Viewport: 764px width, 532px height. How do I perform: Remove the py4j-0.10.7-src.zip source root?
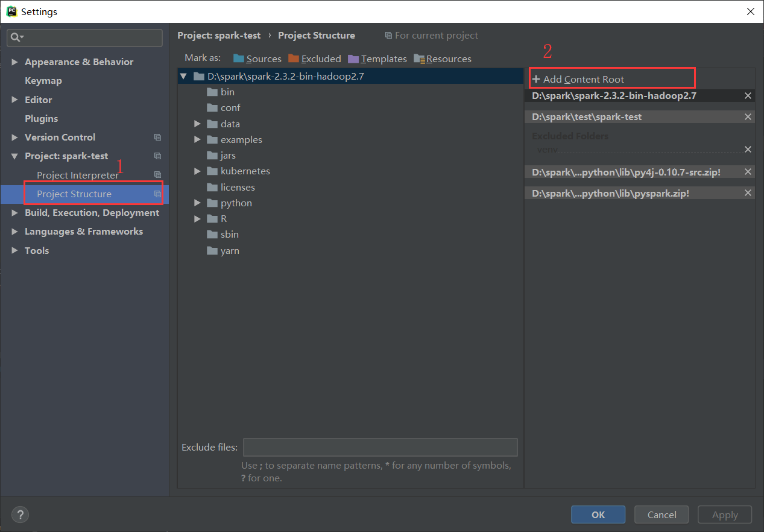pyautogui.click(x=748, y=172)
